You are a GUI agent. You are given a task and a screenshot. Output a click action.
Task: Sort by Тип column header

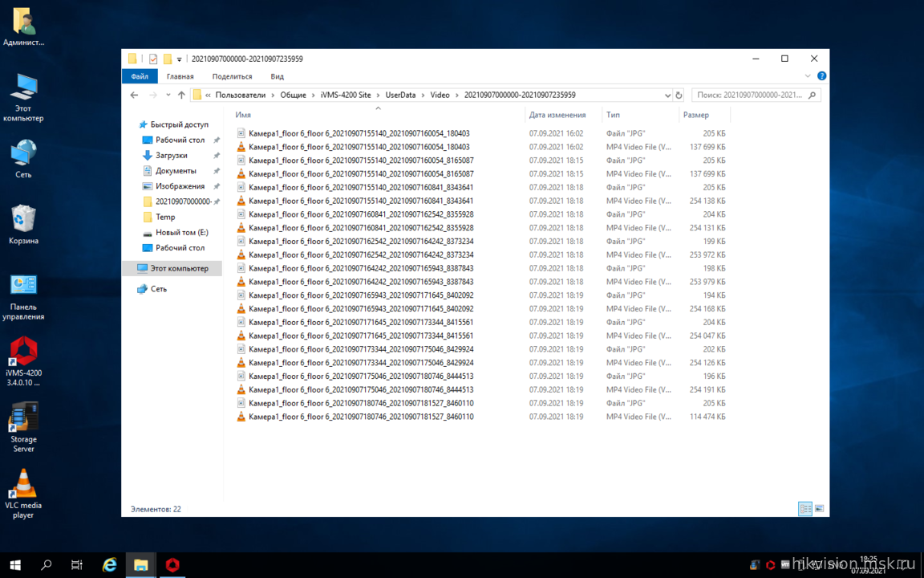click(613, 115)
